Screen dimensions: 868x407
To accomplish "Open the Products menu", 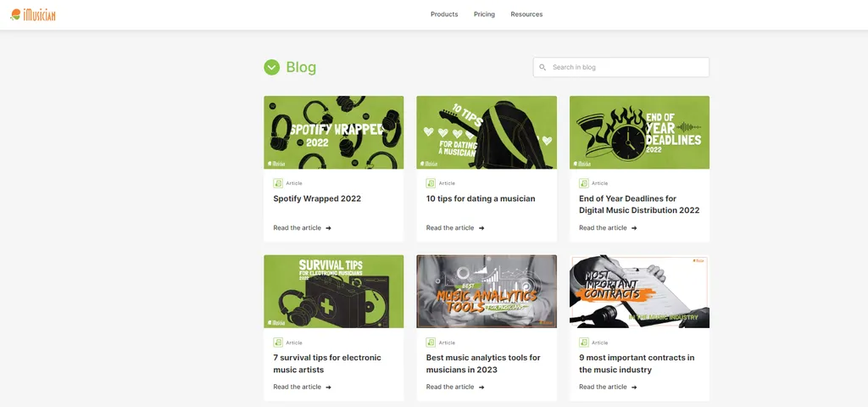I will tap(444, 14).
